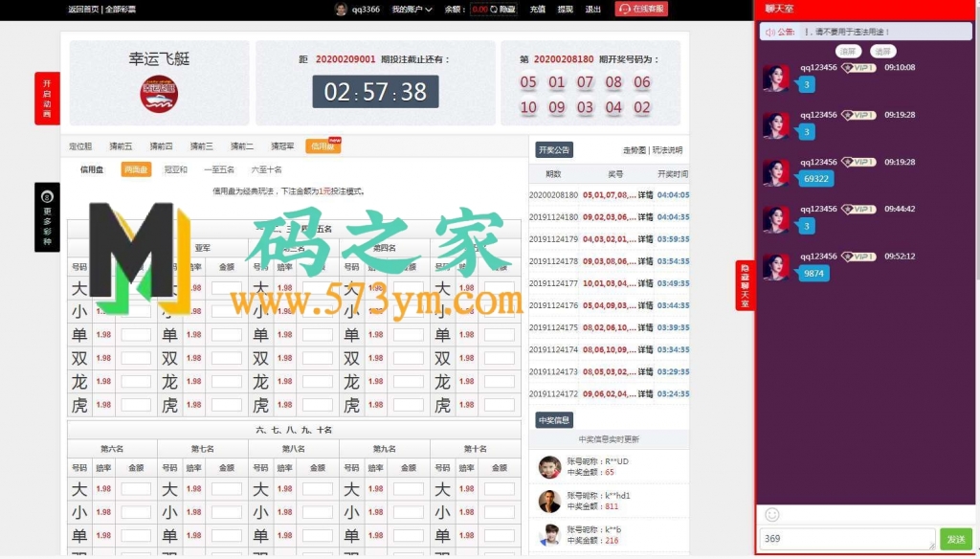Toggle 开启动画 animation on
This screenshot has width=980, height=559.
point(47,99)
